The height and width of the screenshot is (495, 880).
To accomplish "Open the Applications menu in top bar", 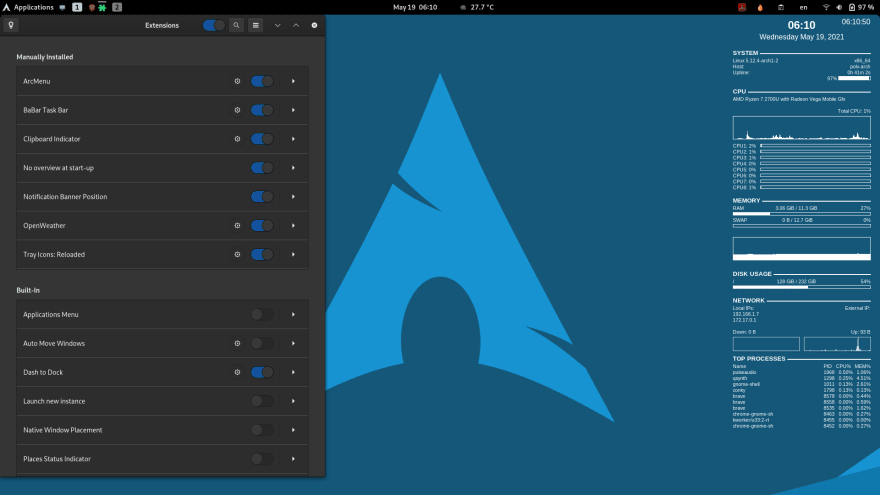I will coord(34,7).
